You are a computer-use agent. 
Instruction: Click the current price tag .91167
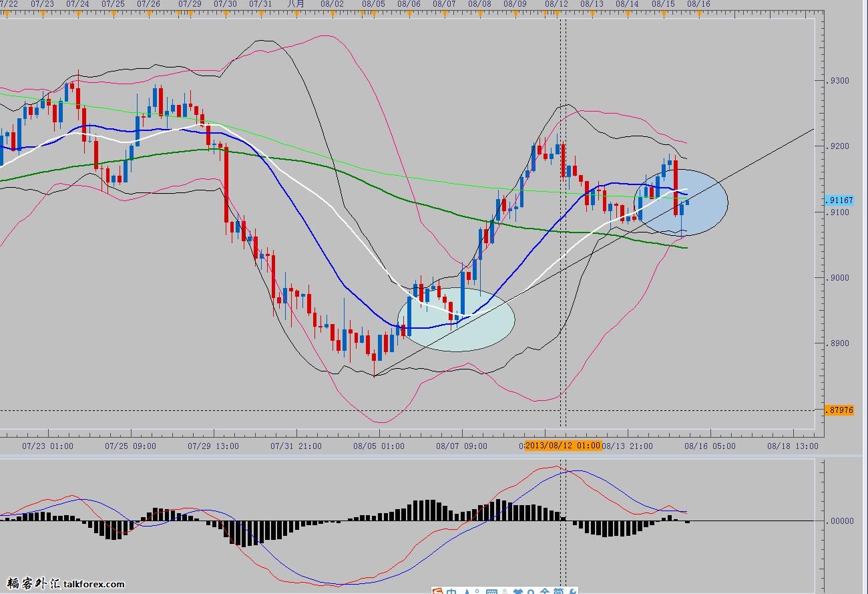839,200
